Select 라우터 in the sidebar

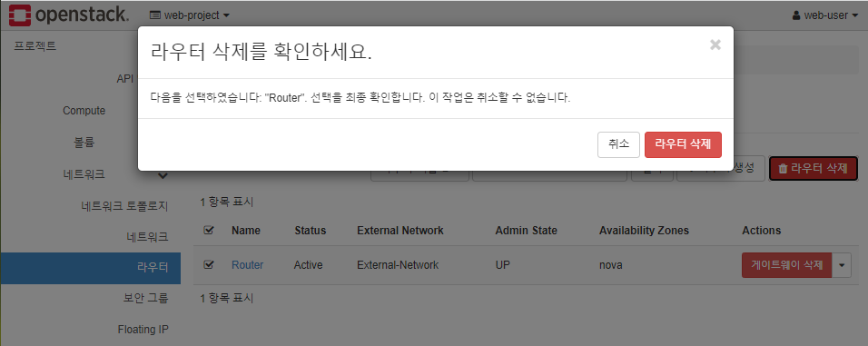[x=90, y=268]
